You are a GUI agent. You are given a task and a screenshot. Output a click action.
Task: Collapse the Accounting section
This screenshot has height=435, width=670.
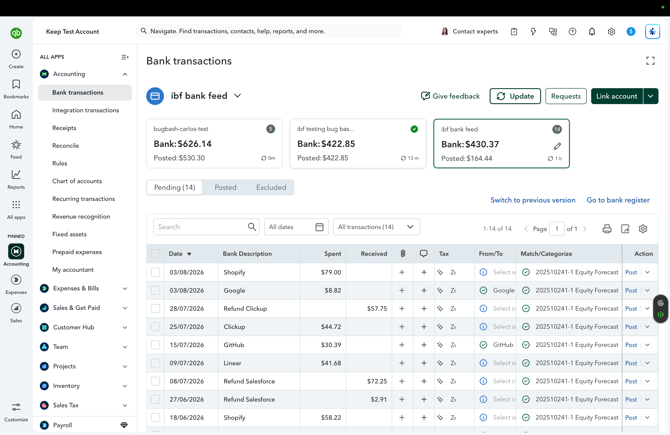tap(125, 74)
